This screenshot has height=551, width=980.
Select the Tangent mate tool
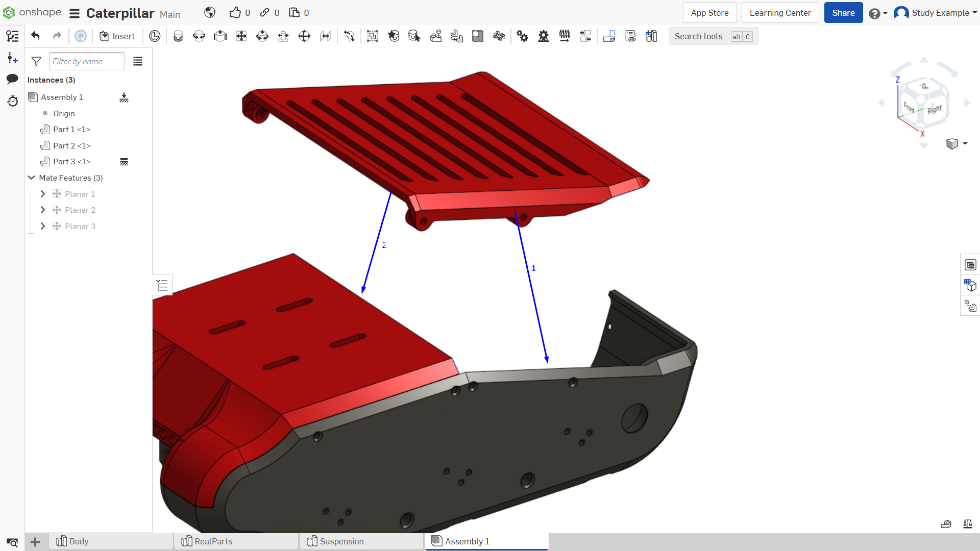coord(349,36)
